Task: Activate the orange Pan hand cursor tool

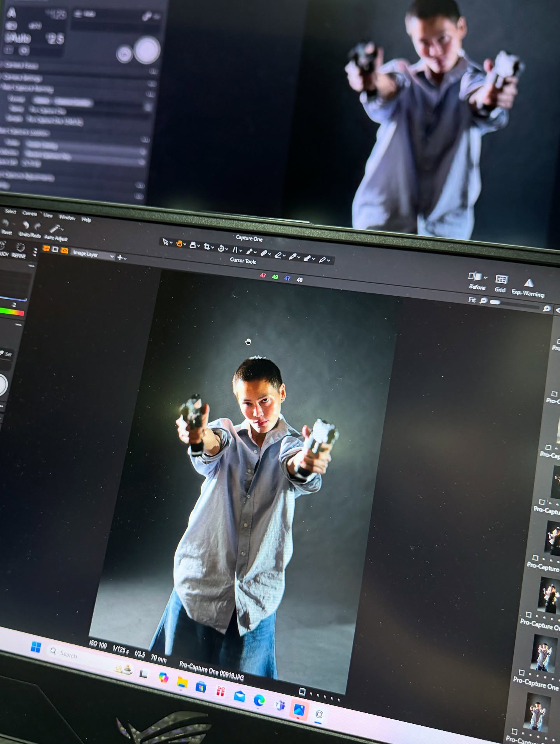Action: [179, 244]
